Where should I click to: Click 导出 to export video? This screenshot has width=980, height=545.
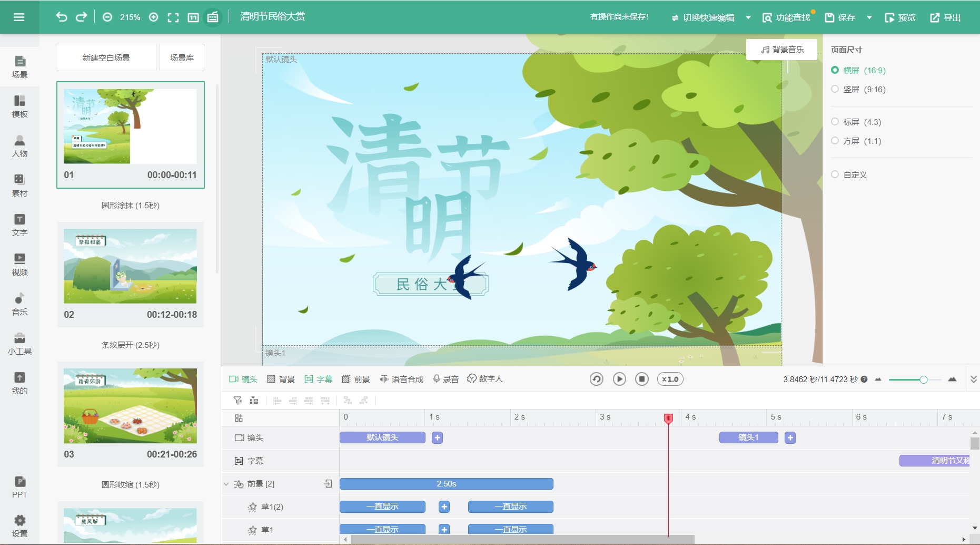click(x=945, y=17)
